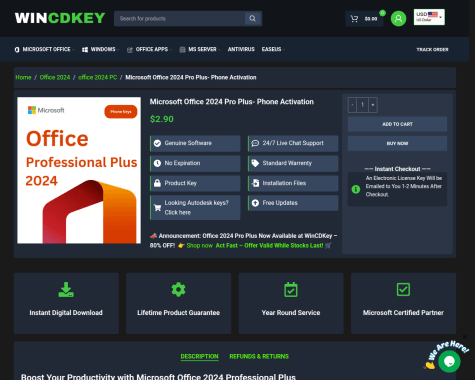Image resolution: width=475 pixels, height=380 pixels.
Task: Switch to the Refunds & Returns tab
Action: click(x=259, y=356)
